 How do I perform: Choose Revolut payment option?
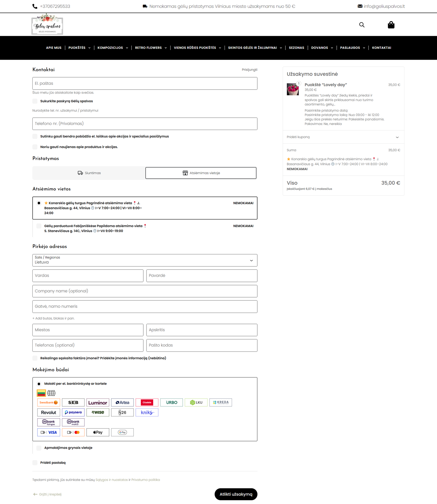[x=48, y=412]
